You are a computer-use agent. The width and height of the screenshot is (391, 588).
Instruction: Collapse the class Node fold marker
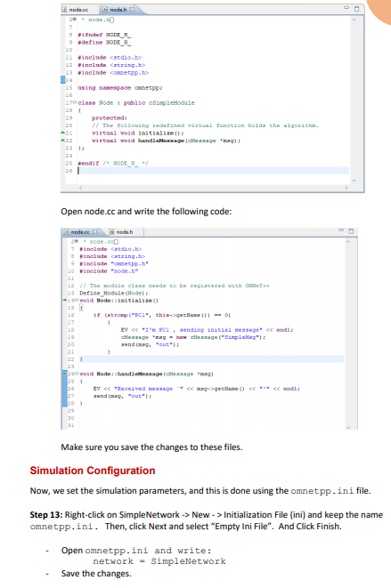tap(75, 102)
